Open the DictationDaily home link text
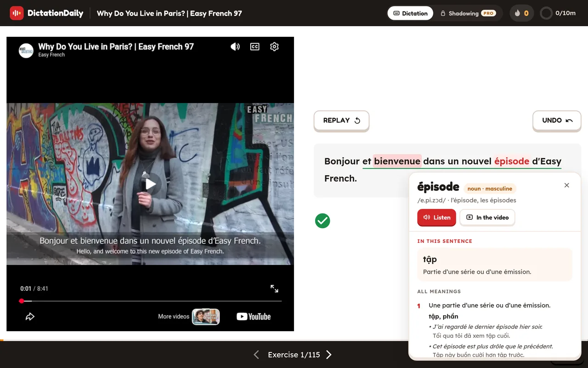Screen dimensions: 588x368 (55, 13)
